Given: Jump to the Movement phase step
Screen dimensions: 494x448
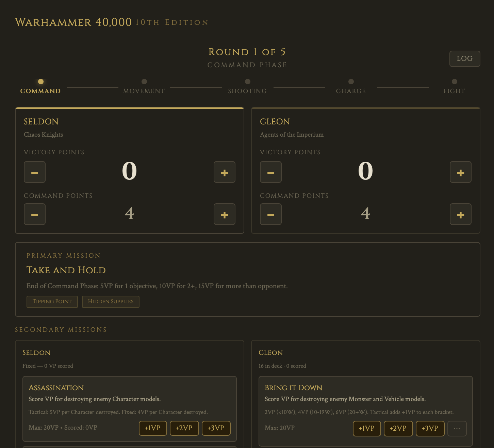Looking at the screenshot, I should click(x=144, y=87).
